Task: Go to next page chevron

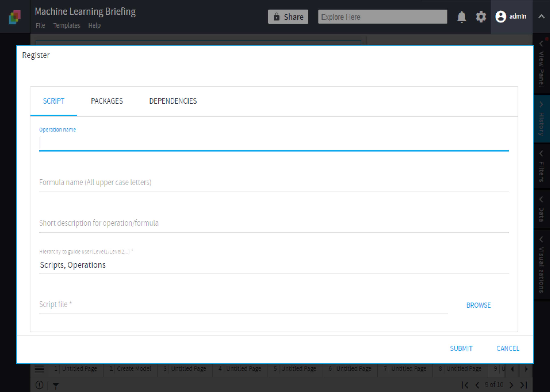Action: pyautogui.click(x=511, y=385)
